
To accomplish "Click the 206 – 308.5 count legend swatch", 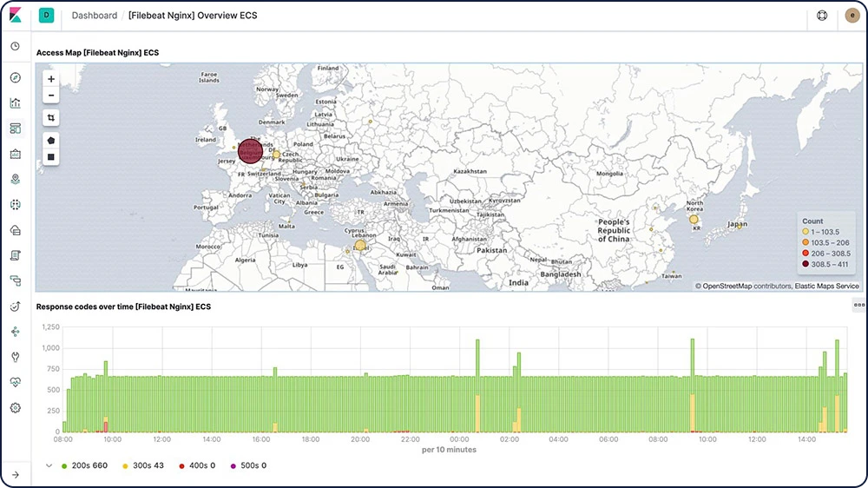I will [x=806, y=254].
